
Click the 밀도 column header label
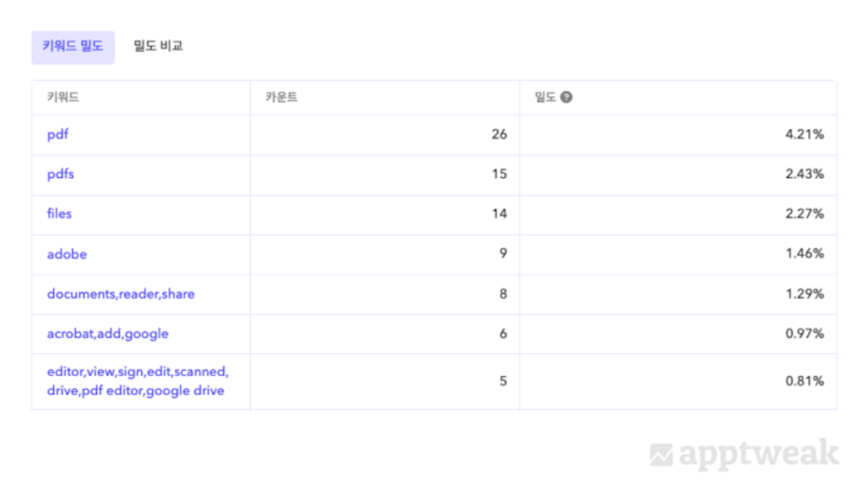tap(545, 97)
